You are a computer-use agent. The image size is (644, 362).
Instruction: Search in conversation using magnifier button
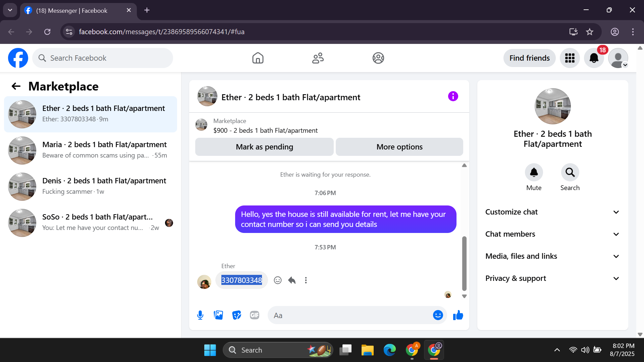click(570, 172)
